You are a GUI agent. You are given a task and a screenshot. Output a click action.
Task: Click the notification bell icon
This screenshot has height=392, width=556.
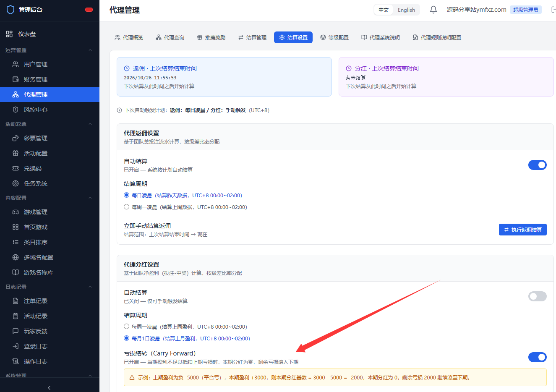pos(433,10)
